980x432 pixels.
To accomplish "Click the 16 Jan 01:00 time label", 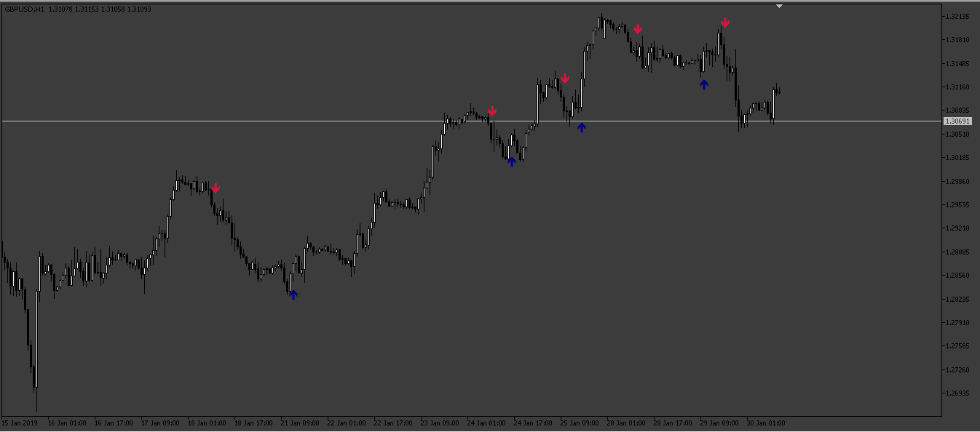I will 67,423.
